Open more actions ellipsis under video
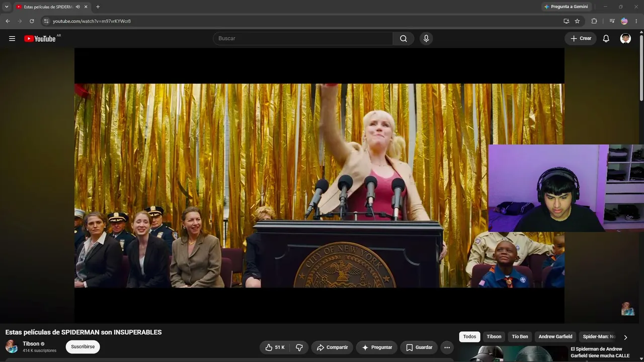644x362 pixels. (x=447, y=347)
